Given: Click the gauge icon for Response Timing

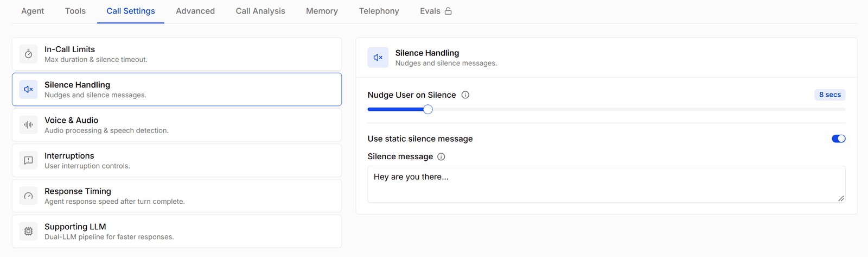Looking at the screenshot, I should point(29,196).
